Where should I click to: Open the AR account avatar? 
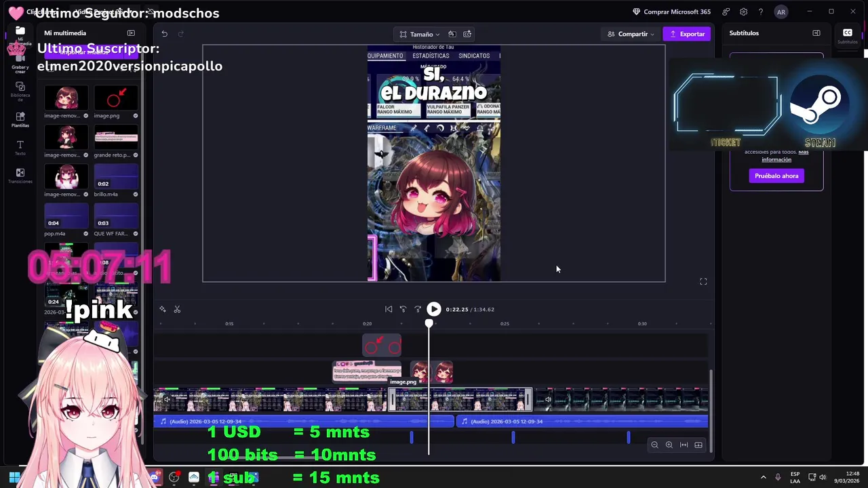click(x=781, y=12)
